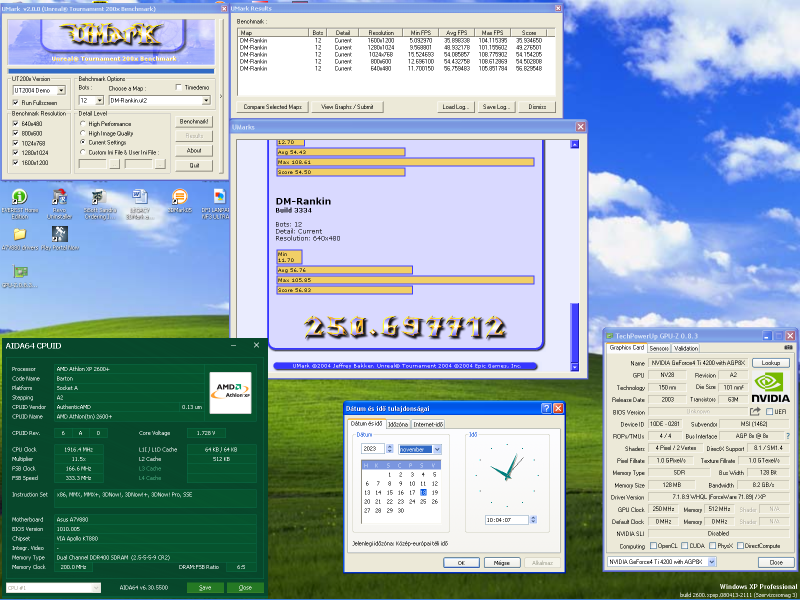Click the scroll-down arrow in UMarks window

tap(574, 367)
